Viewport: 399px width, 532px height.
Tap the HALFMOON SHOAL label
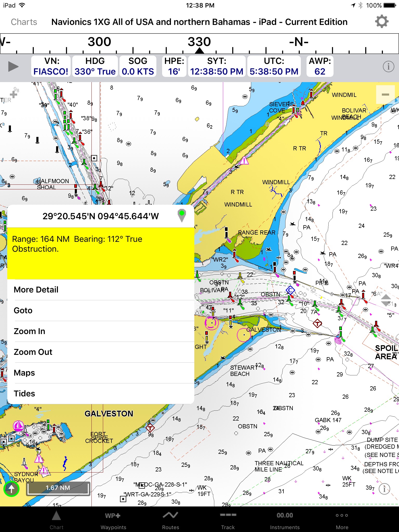pyautogui.click(x=53, y=184)
